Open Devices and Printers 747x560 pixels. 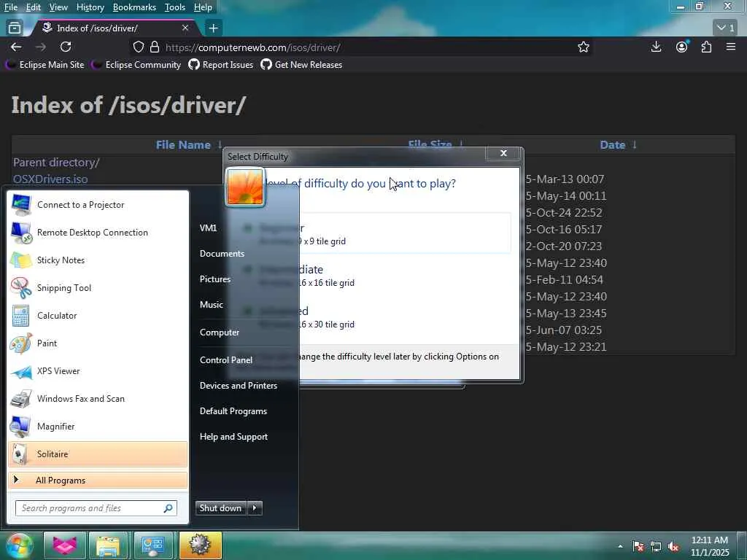(x=239, y=386)
